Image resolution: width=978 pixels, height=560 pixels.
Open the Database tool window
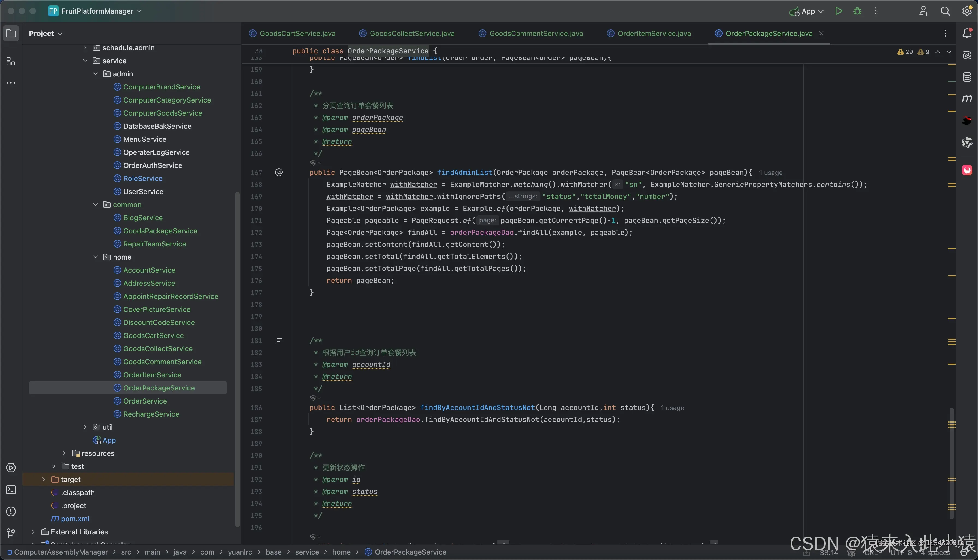967,77
